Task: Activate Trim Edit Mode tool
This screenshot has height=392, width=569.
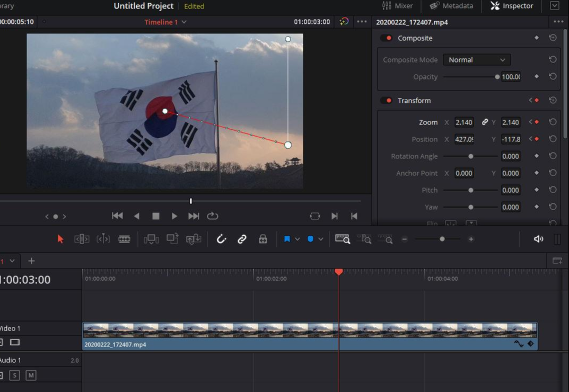Action: coord(82,239)
